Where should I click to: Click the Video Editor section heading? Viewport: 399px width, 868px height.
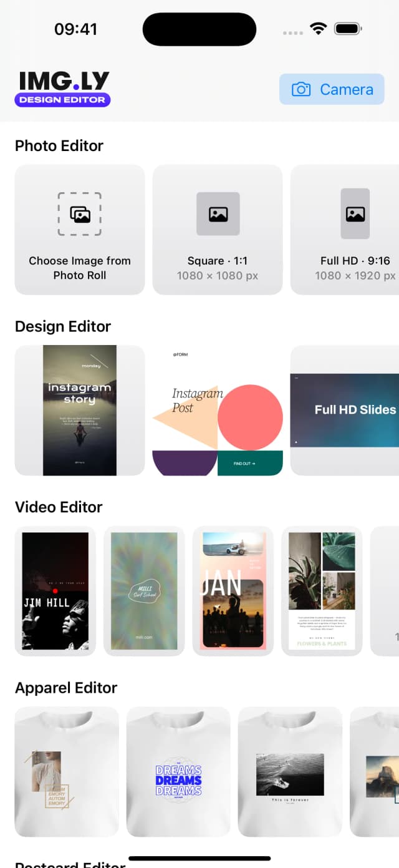59,507
